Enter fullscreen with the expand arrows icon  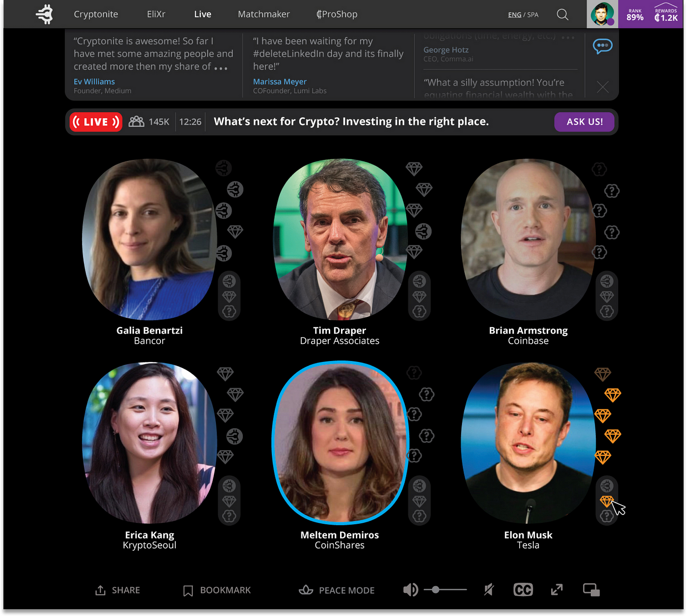[x=556, y=590]
